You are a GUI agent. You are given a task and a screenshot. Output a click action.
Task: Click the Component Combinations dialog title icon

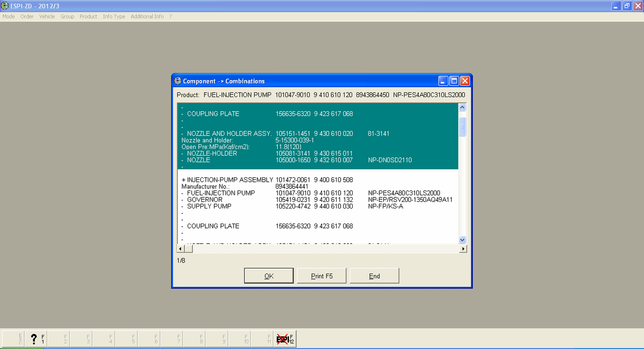tap(178, 81)
